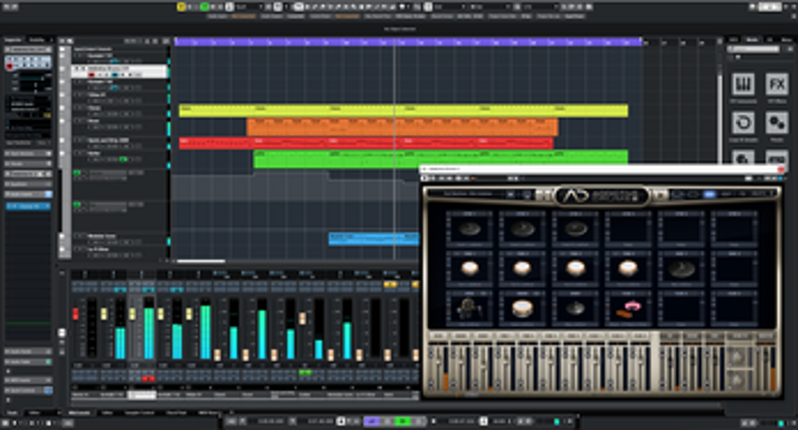Select the white highlighted track in the track list
Image resolution: width=798 pixels, height=430 pixels.
[120, 71]
